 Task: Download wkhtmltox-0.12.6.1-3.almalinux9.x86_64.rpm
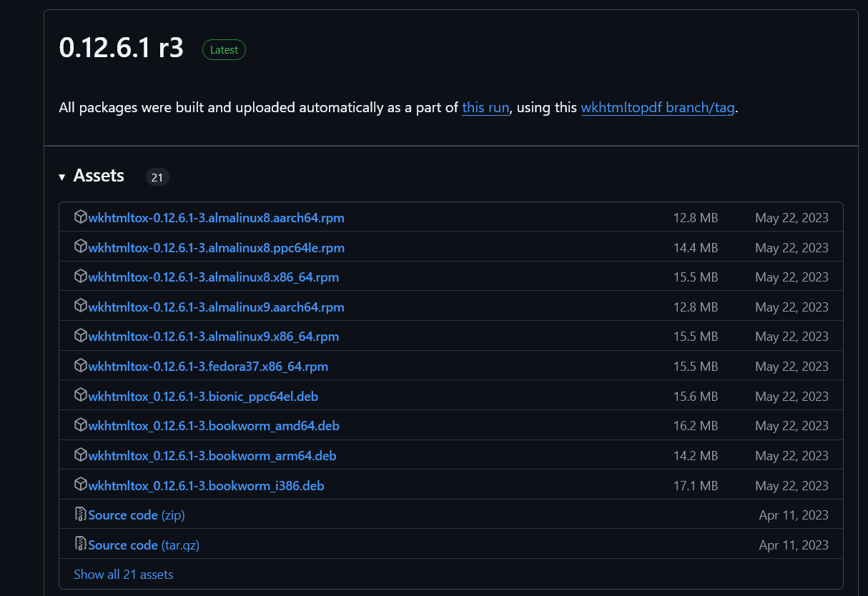[x=214, y=337]
